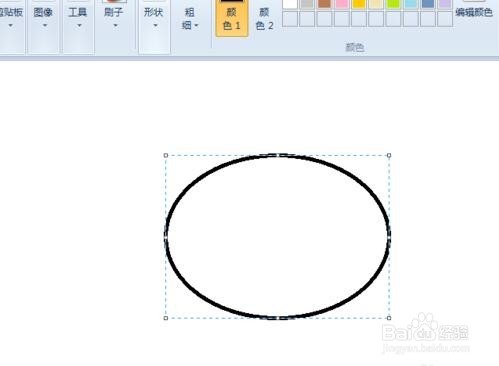
Task: Choose the lavender color swatch
Action: click(x=445, y=3)
